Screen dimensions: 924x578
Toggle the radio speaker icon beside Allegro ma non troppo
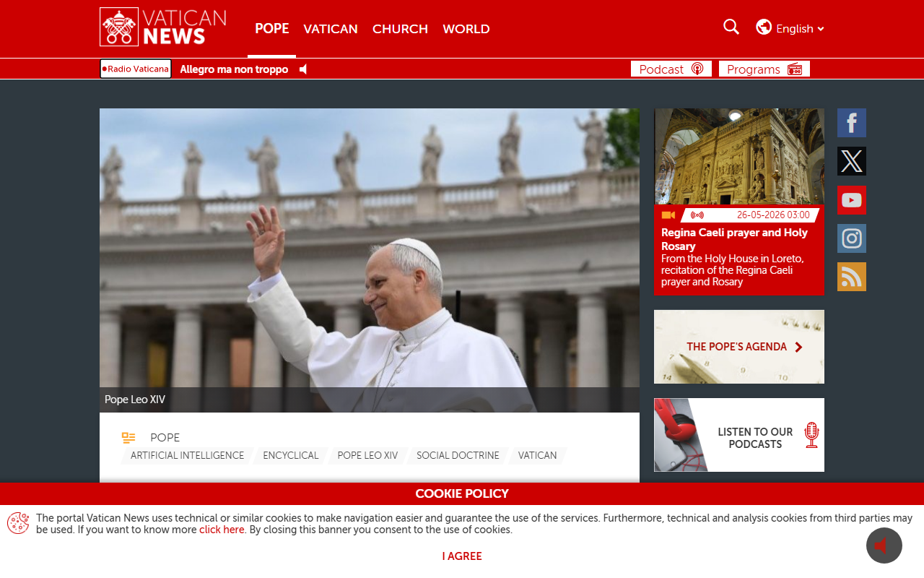click(303, 69)
